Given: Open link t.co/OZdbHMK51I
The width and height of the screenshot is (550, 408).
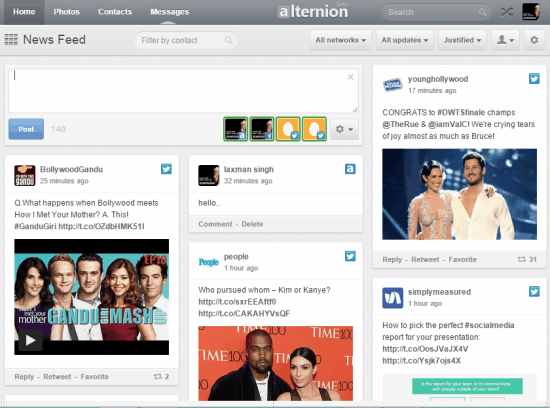Looking at the screenshot, I should [101, 226].
